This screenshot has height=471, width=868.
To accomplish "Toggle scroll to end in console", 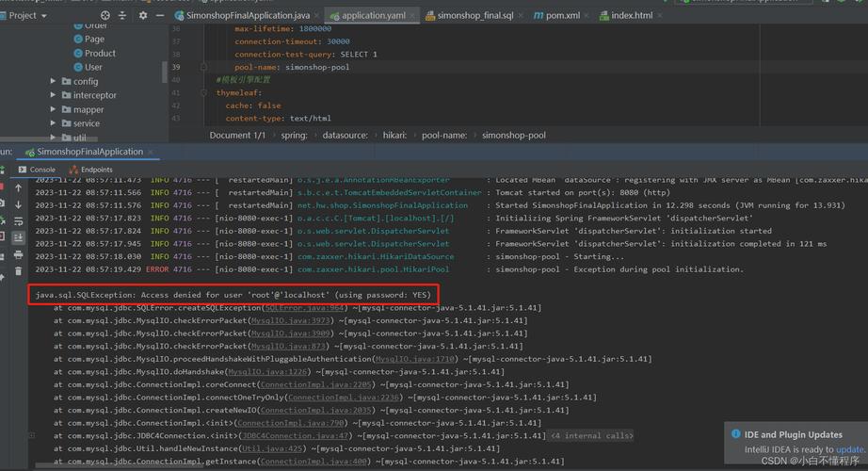I will (x=18, y=237).
